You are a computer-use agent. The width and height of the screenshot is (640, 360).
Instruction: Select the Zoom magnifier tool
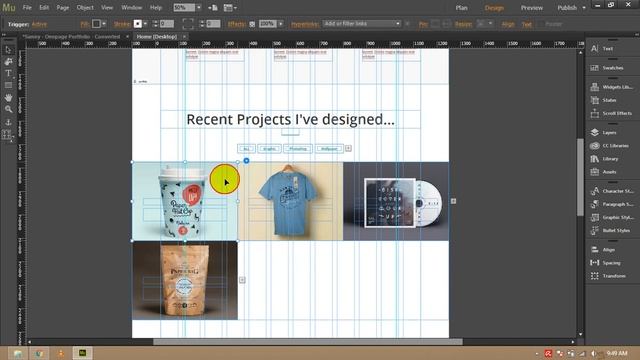(8, 109)
